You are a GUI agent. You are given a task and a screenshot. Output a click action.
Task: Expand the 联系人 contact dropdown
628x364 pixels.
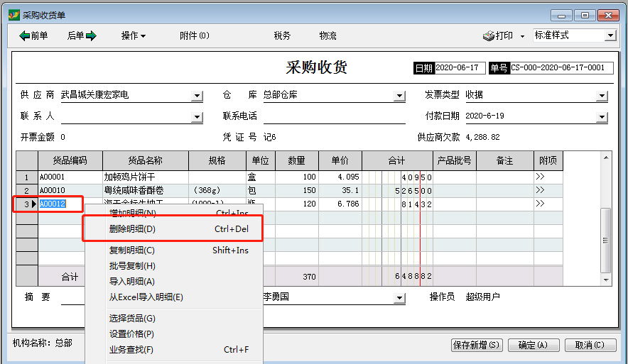pyautogui.click(x=197, y=117)
